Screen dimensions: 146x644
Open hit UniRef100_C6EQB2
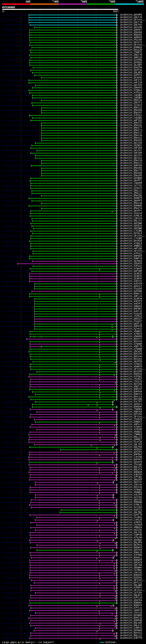click(131, 95)
